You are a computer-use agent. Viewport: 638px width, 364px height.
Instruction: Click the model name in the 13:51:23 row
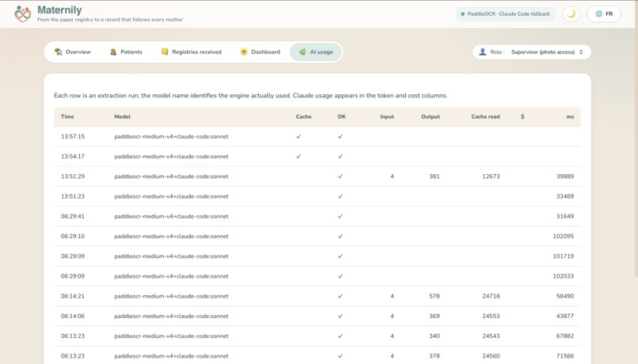[171, 196]
